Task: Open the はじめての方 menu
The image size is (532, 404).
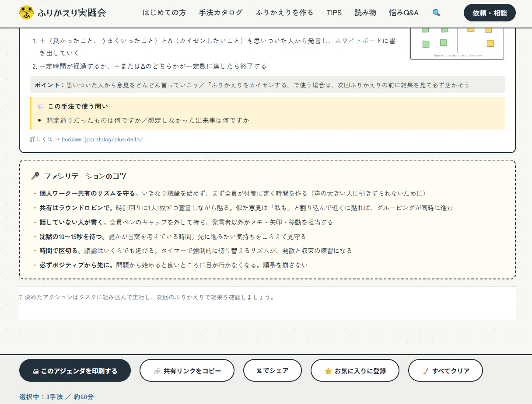Action: point(164,13)
